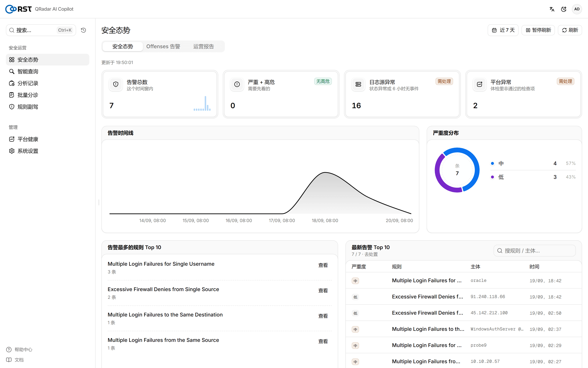
Task: Open 分析记录 in the sidebar
Action: pos(48,83)
